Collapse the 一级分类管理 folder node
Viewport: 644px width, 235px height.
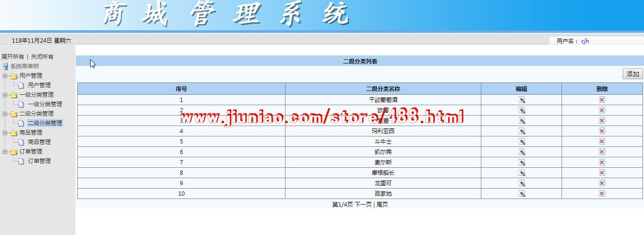[5, 95]
